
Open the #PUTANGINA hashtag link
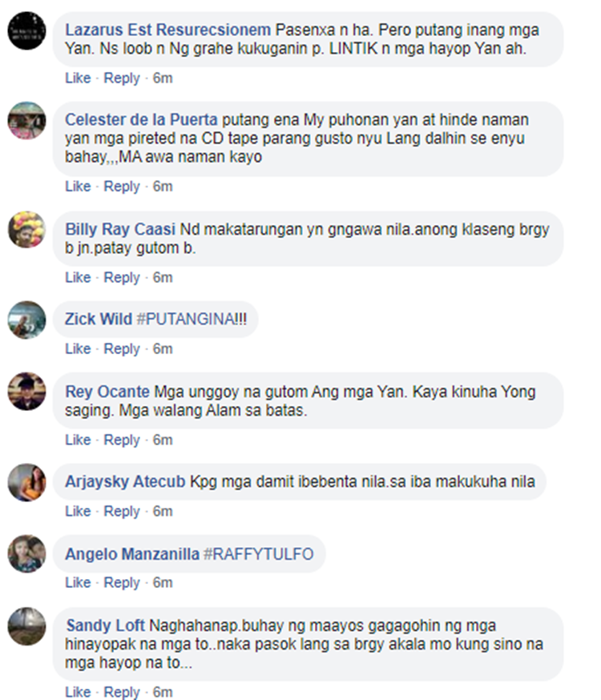[x=192, y=320]
